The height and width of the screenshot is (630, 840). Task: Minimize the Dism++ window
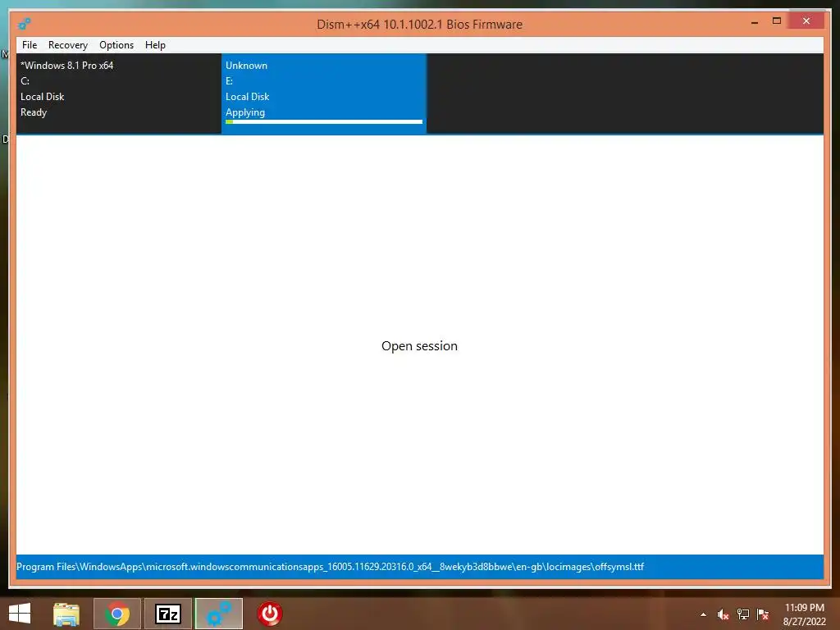tap(755, 22)
